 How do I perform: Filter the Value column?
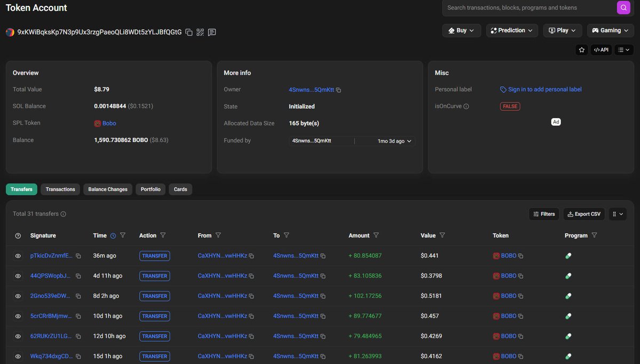pos(442,235)
